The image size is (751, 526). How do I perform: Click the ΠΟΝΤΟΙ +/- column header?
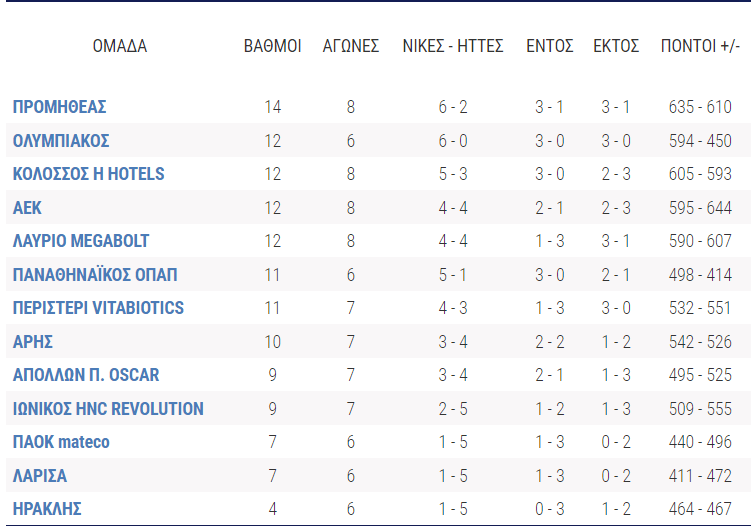(x=700, y=46)
